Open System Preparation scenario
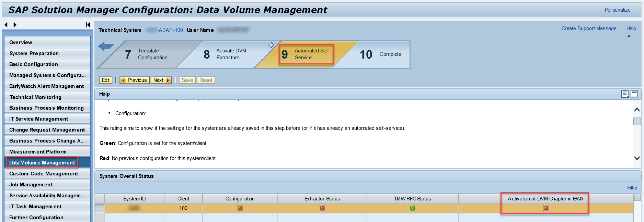This screenshot has width=644, height=222. click(48, 53)
